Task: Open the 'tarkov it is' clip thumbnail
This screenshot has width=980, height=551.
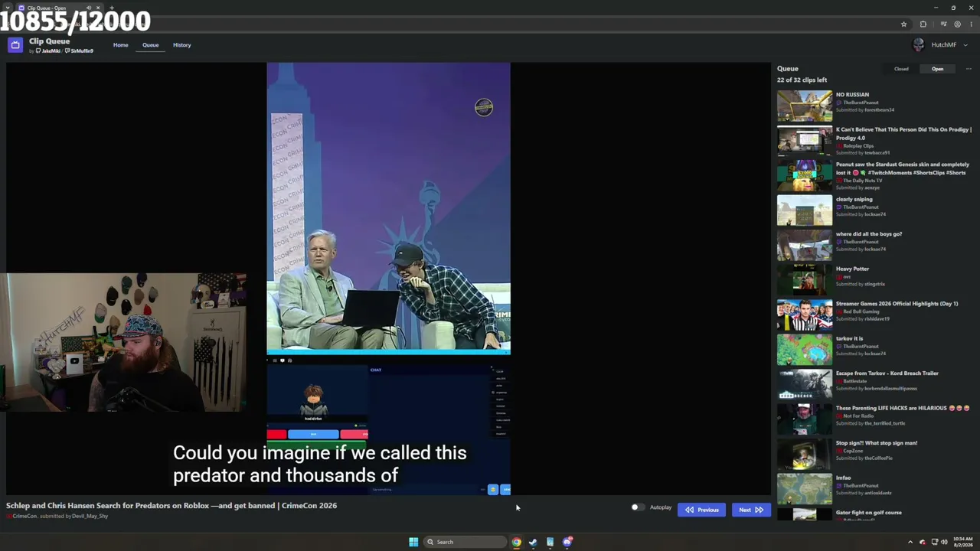Action: pos(805,350)
